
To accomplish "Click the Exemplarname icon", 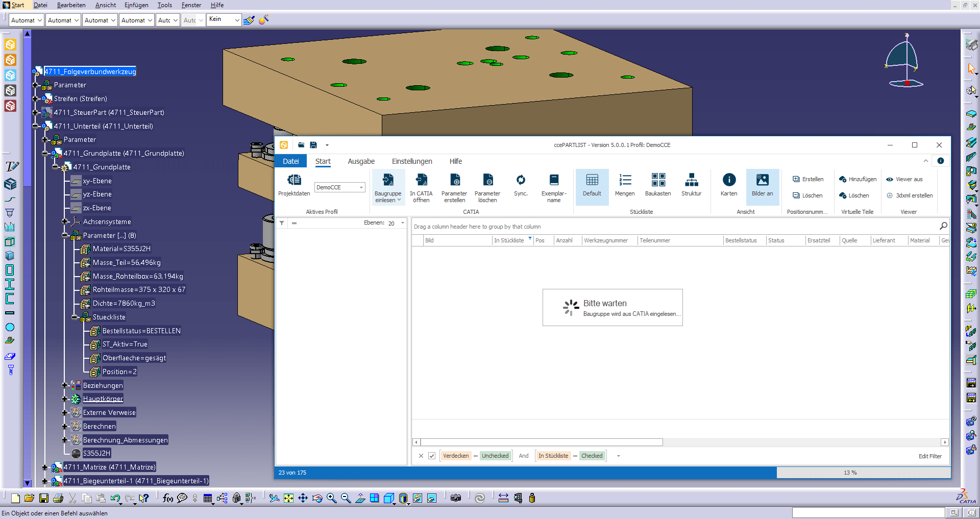I will (554, 180).
